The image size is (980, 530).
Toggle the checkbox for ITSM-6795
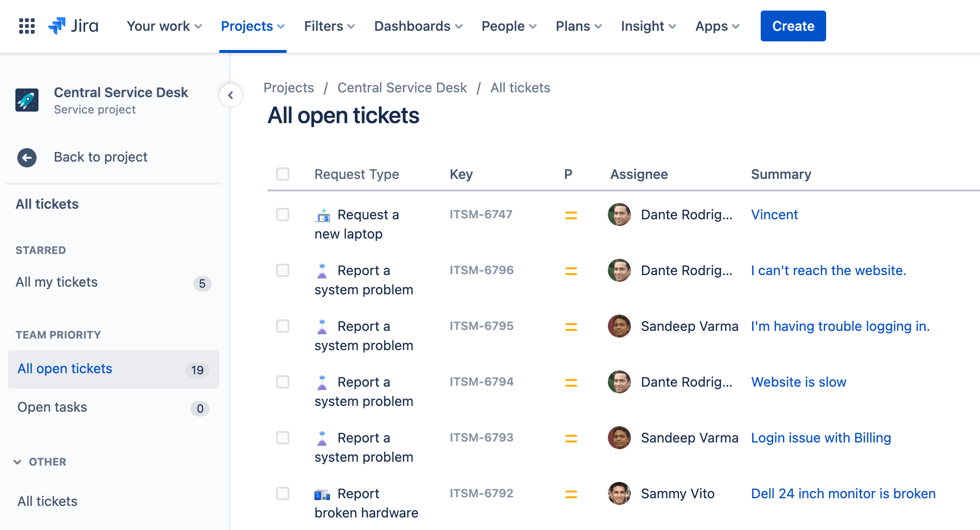click(x=284, y=326)
